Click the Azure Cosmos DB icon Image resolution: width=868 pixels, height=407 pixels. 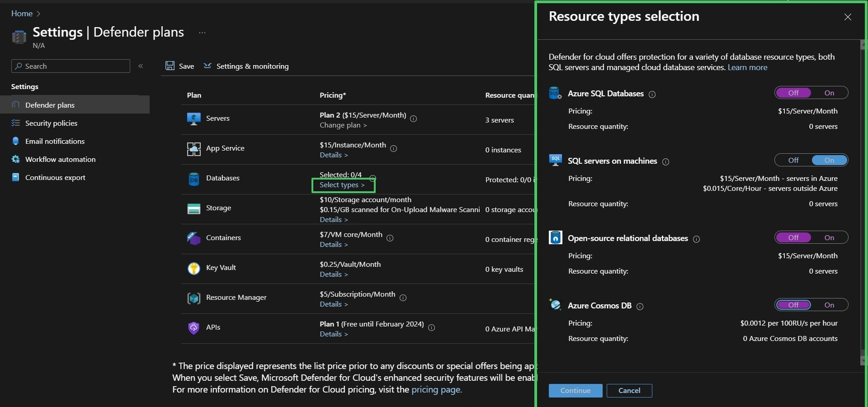tap(555, 304)
